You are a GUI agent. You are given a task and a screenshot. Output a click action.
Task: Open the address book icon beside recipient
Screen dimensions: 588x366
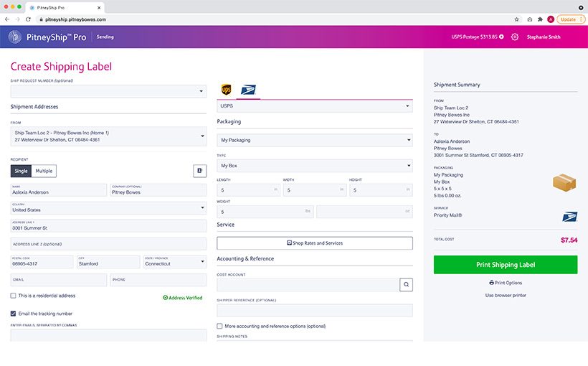coord(199,171)
